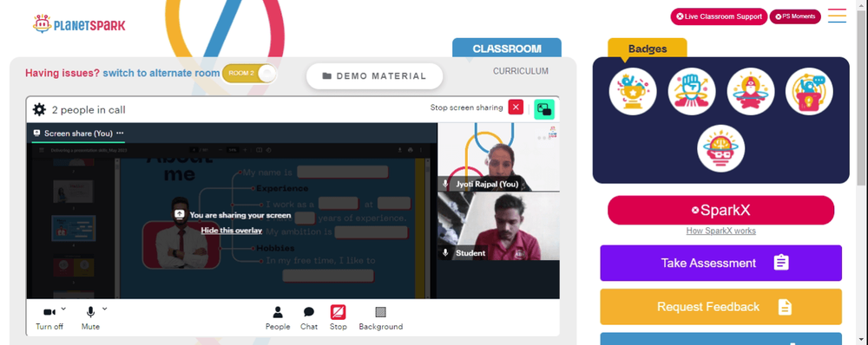
Task: Click the meditating figure badge icon
Action: [750, 92]
